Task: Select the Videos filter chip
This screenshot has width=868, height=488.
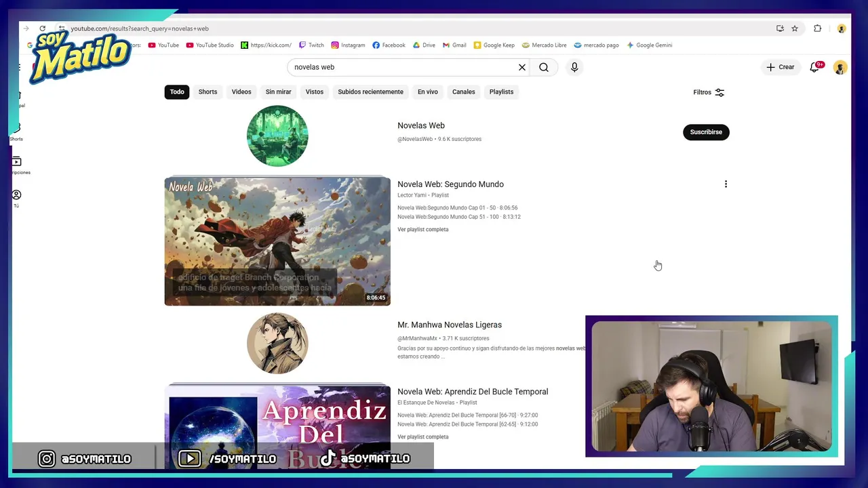Action: pyautogui.click(x=241, y=91)
